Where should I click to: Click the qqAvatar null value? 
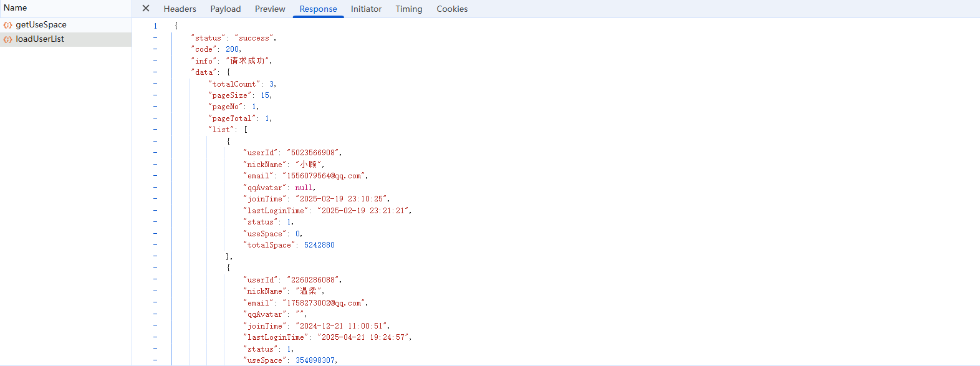304,188
